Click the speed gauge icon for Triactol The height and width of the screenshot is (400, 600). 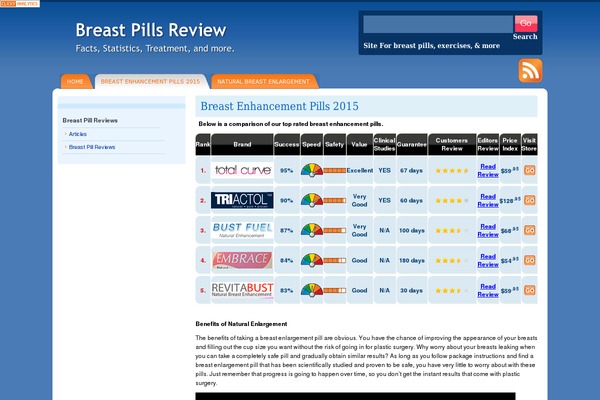pyautogui.click(x=312, y=200)
